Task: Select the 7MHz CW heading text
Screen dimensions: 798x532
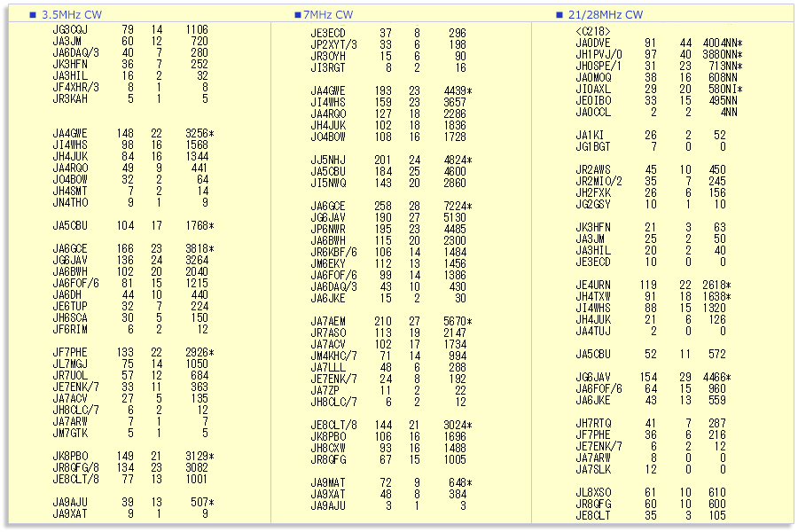Action: click(x=328, y=15)
